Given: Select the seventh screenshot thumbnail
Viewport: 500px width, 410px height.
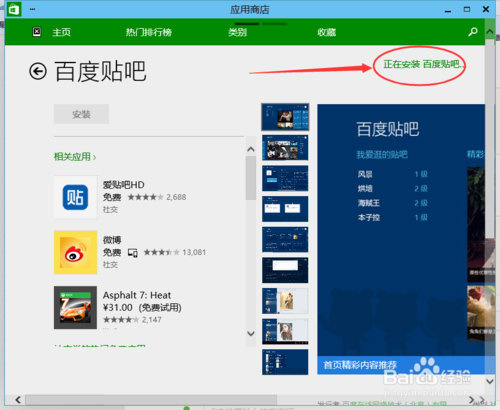Looking at the screenshot, I should [285, 301].
